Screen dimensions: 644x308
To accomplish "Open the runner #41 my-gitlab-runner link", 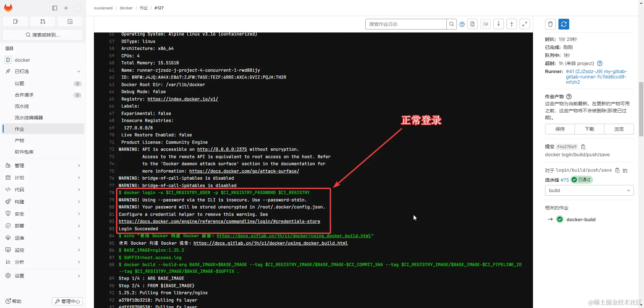I will point(596,77).
